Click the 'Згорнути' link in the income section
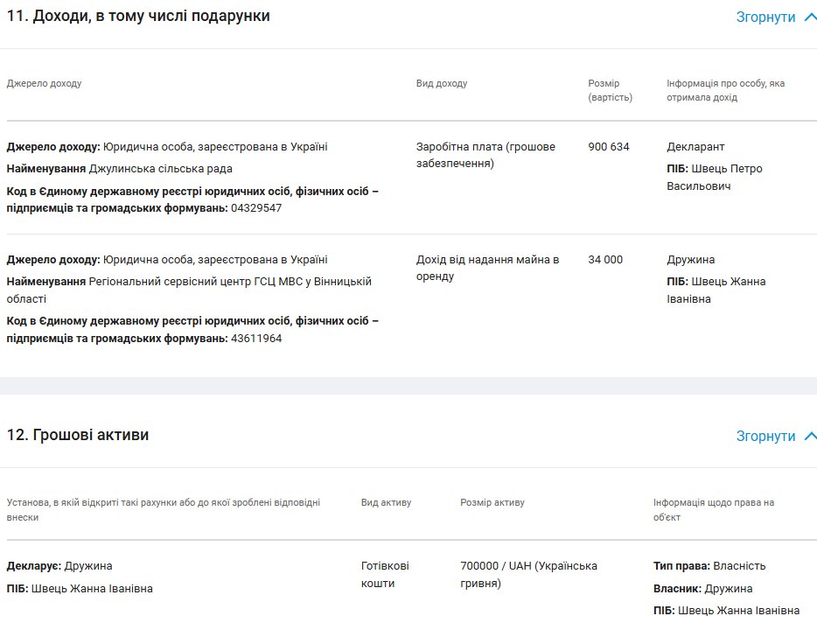The height and width of the screenshot is (644, 817). pos(765,17)
